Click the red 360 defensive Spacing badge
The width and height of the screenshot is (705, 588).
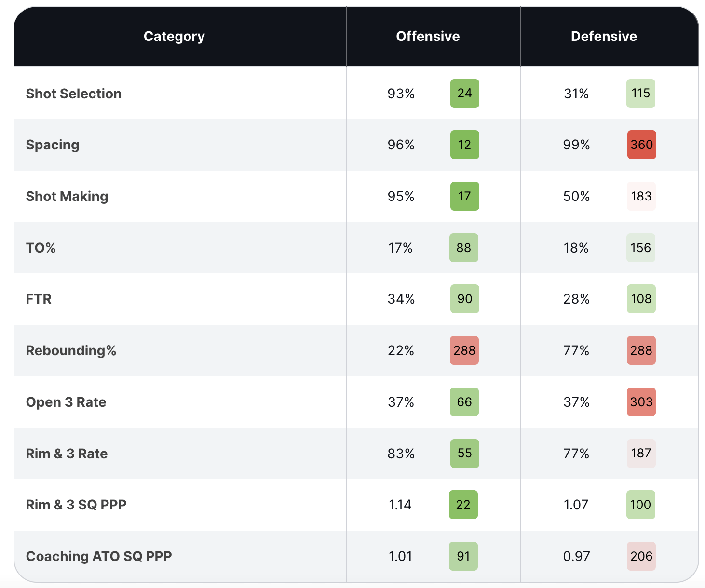click(x=641, y=145)
